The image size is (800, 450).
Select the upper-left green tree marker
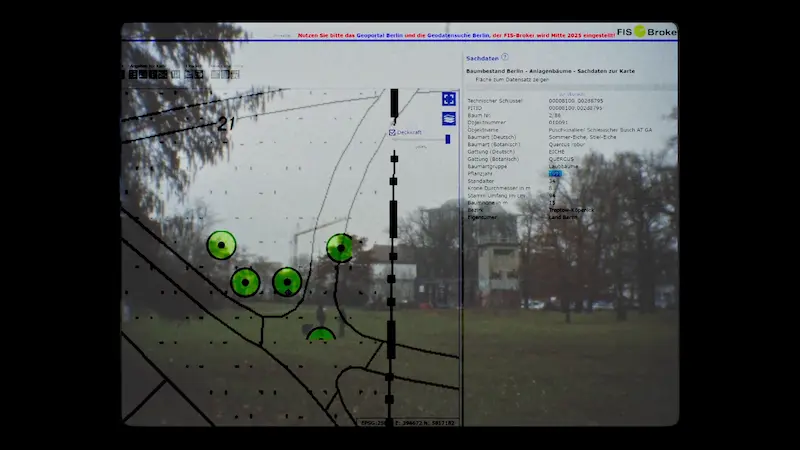coord(221,245)
